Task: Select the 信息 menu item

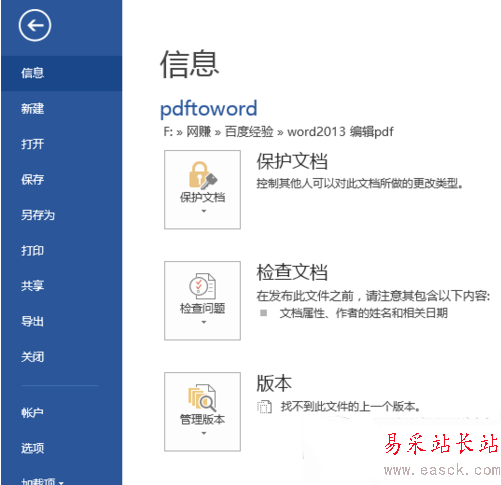Action: (x=62, y=73)
